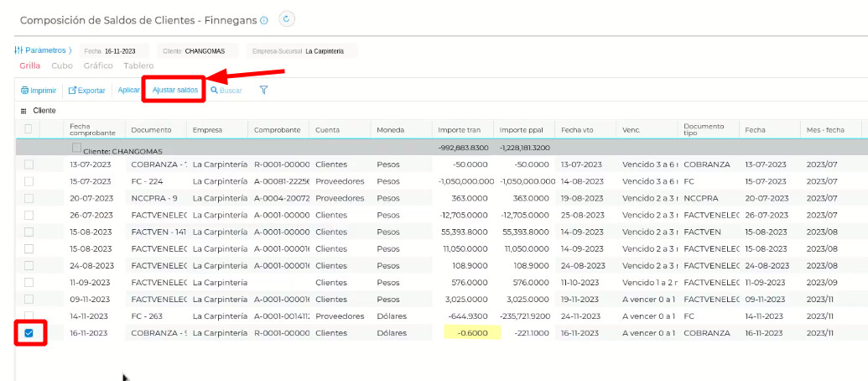Switch to the Cubo tab
Screen dimensions: 868x381
62,65
